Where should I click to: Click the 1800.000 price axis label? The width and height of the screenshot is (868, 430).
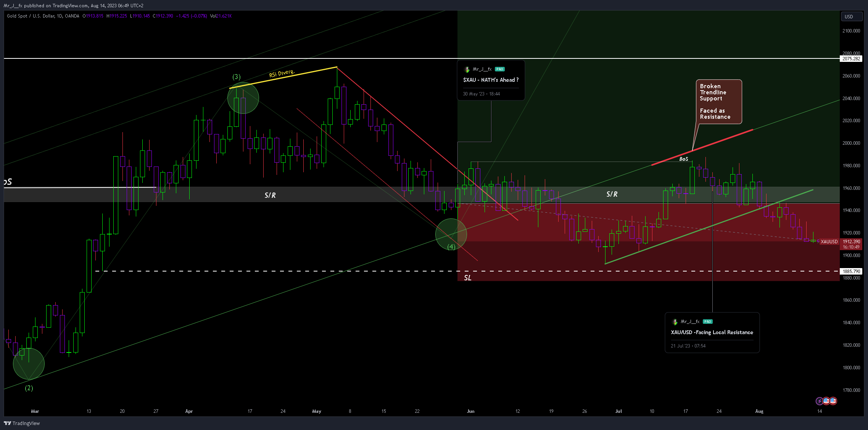[851, 368]
